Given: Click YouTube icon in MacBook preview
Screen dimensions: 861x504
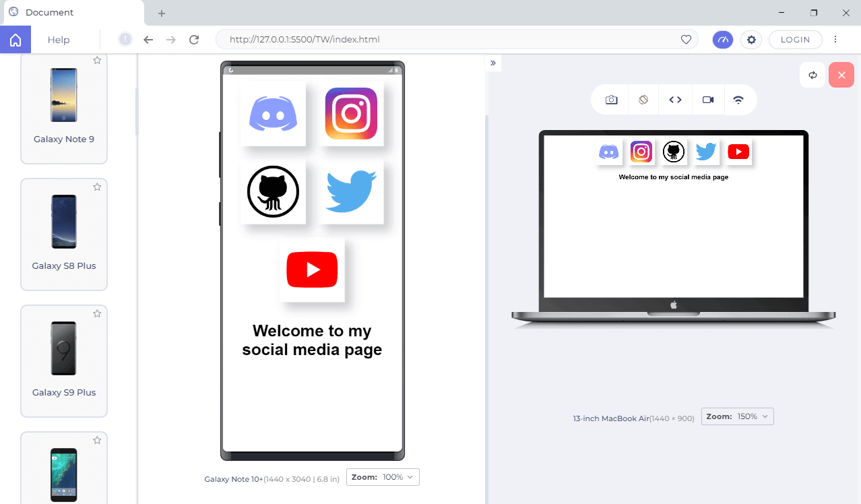Looking at the screenshot, I should tap(738, 152).
